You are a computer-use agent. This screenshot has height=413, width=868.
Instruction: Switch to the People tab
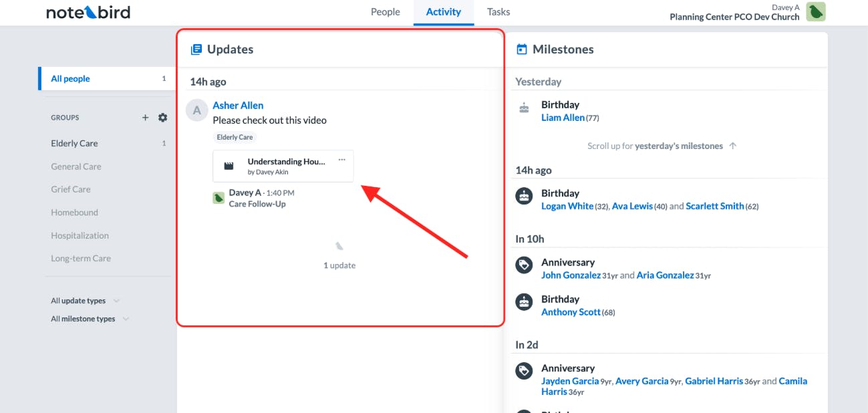tap(385, 12)
